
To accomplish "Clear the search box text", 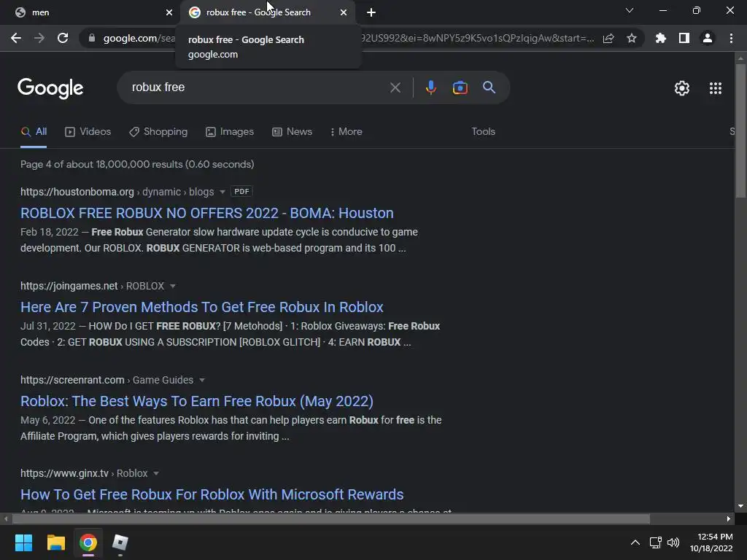I will 395,87.
